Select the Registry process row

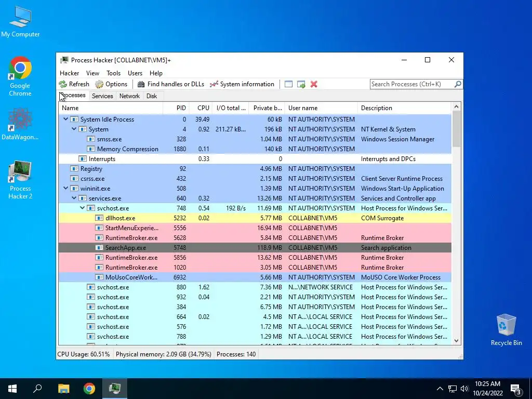(x=255, y=169)
